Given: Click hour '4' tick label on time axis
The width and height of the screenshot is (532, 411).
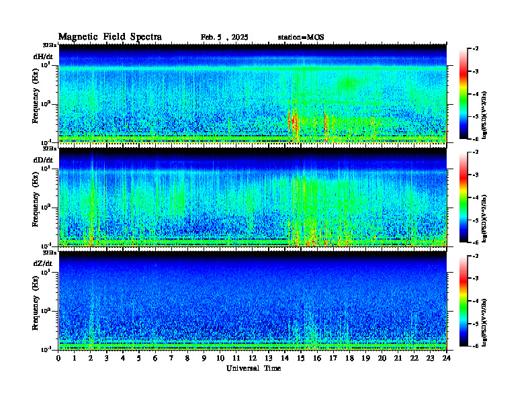Looking at the screenshot, I should pyautogui.click(x=123, y=359).
